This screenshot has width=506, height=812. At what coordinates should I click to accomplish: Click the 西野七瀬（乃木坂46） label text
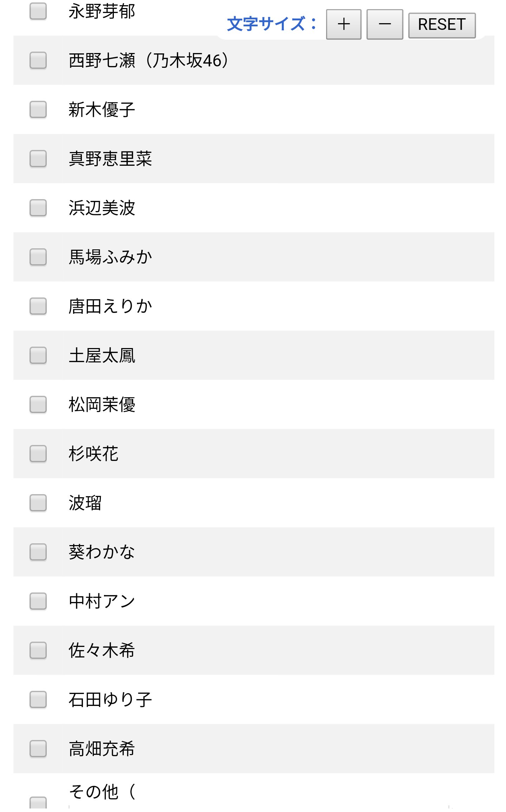coord(148,60)
